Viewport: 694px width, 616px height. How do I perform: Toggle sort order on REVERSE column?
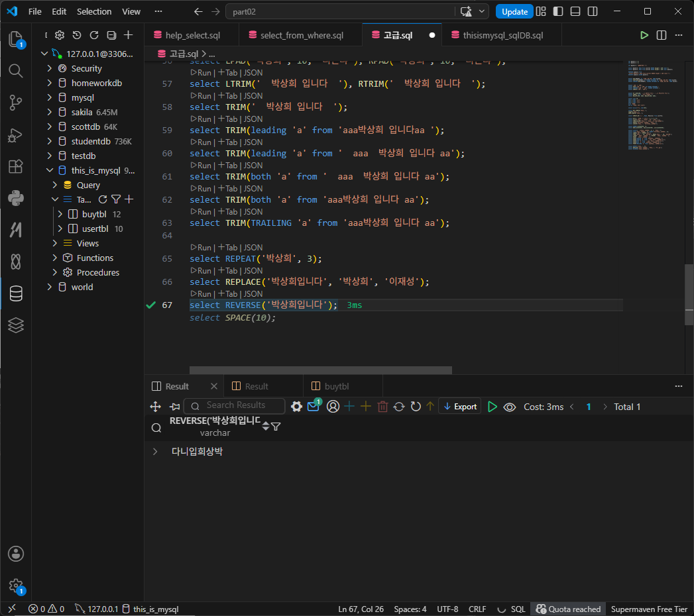click(x=266, y=427)
